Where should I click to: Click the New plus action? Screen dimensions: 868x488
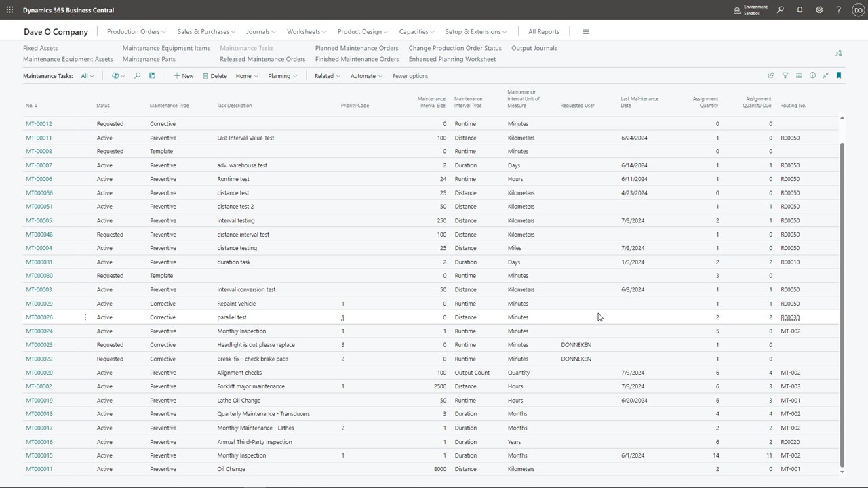pyautogui.click(x=183, y=76)
